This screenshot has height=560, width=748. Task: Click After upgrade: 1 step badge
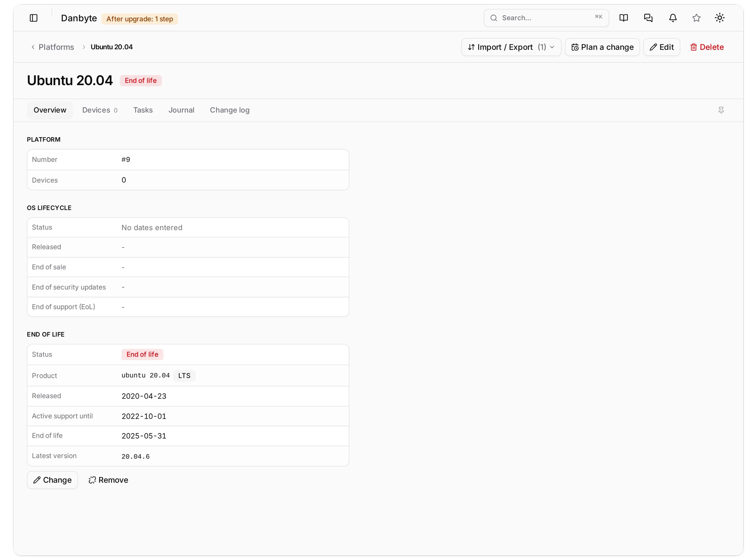[x=140, y=19]
